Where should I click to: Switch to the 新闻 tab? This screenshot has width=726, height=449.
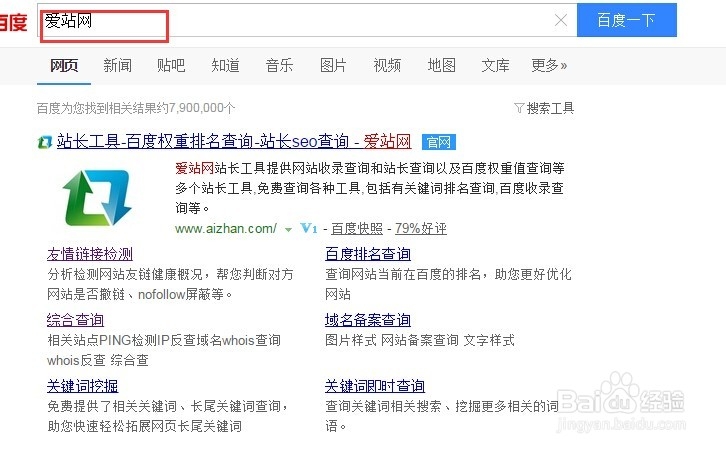pos(118,65)
